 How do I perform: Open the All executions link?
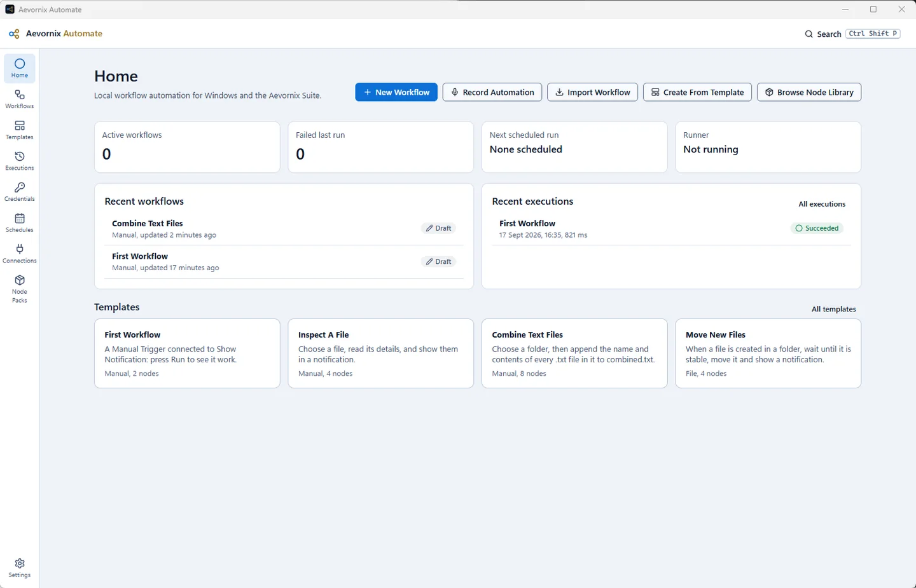pos(822,204)
